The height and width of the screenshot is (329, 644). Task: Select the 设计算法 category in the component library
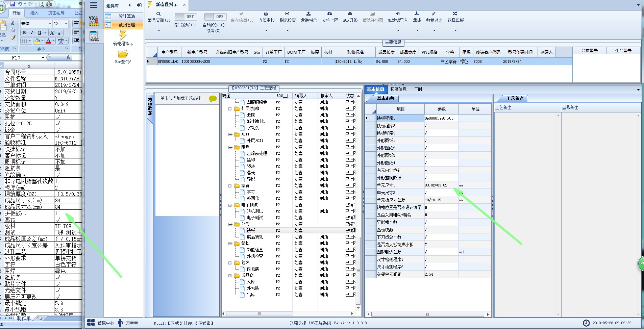(x=124, y=16)
